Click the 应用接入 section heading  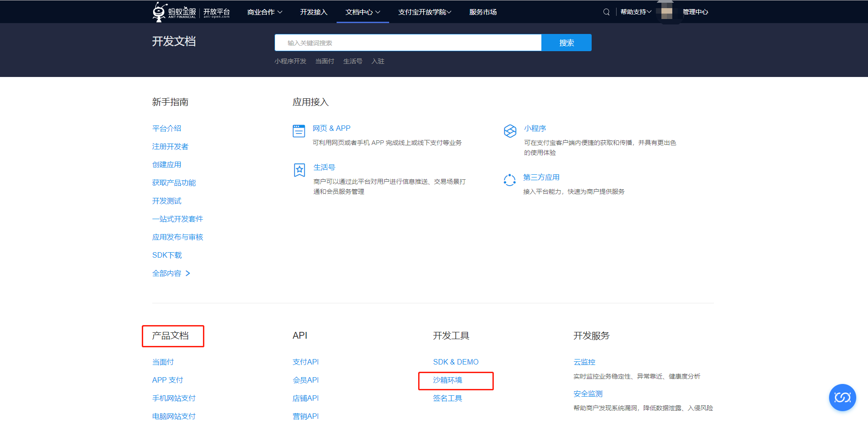point(311,102)
